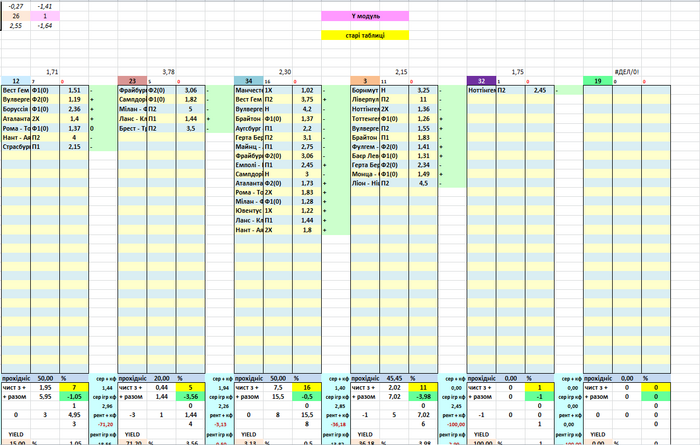Click the 45,45 прохідніс percentage cell

394,378
